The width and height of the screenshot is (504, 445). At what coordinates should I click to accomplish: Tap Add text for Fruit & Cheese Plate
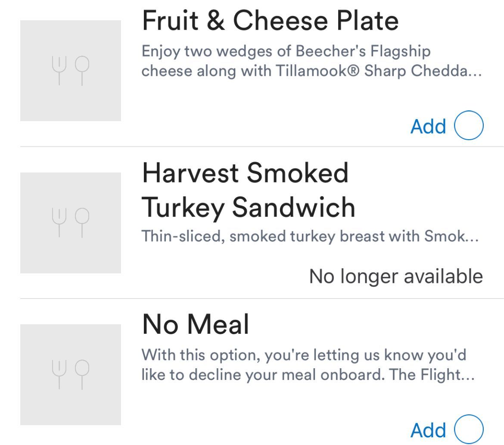(x=428, y=126)
